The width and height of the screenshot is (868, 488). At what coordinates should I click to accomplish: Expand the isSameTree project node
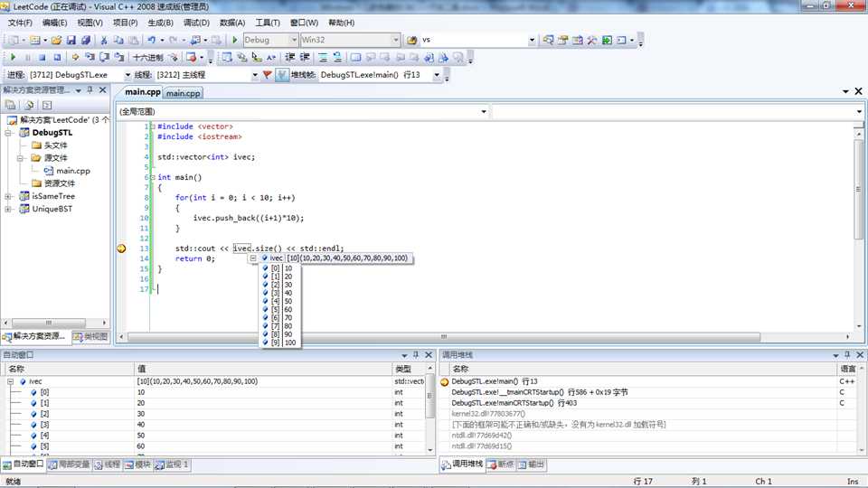(x=8, y=196)
